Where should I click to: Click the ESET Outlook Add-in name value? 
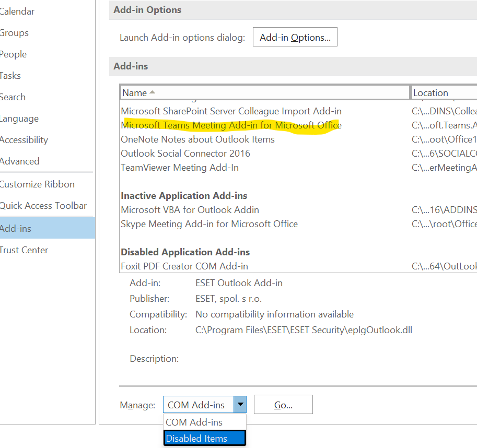(x=239, y=283)
